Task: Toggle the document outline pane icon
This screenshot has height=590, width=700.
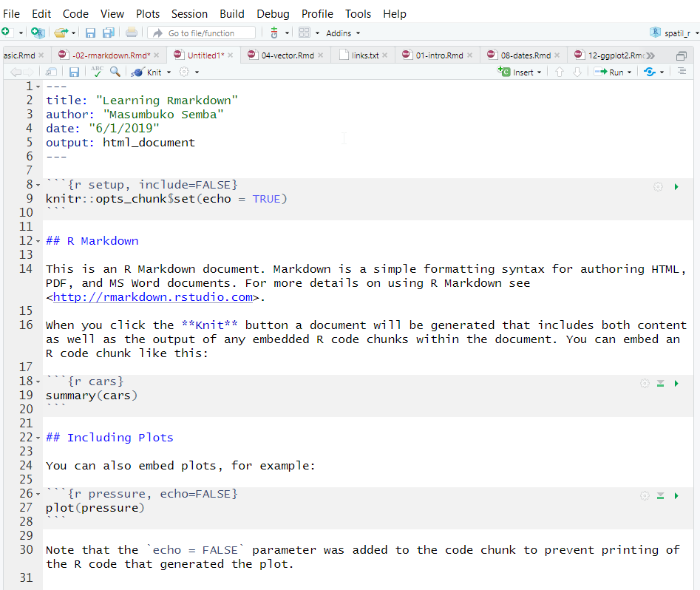Action: [x=682, y=72]
